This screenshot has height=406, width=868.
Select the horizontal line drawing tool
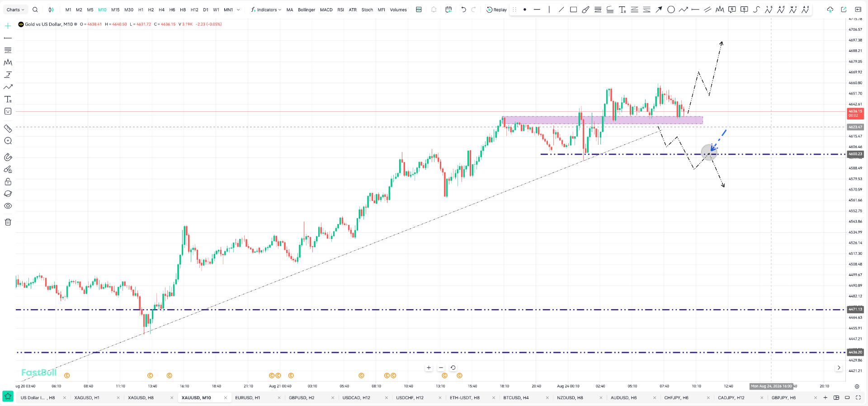[537, 10]
